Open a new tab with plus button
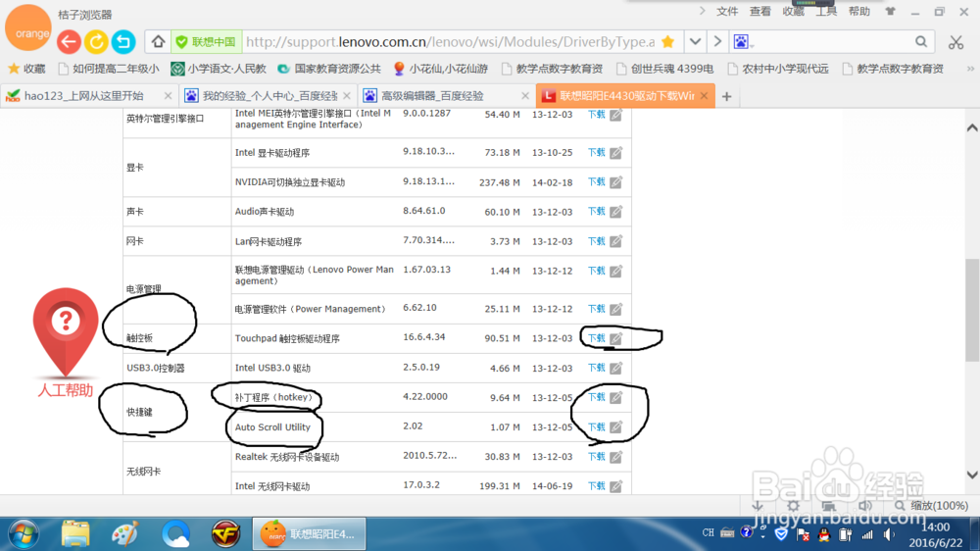The width and height of the screenshot is (980, 551). click(726, 96)
